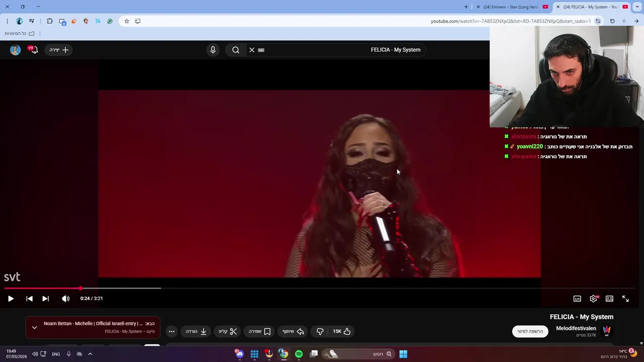This screenshot has width=644, height=362.
Task: Dislike the FELICIA video
Action: pyautogui.click(x=320, y=331)
